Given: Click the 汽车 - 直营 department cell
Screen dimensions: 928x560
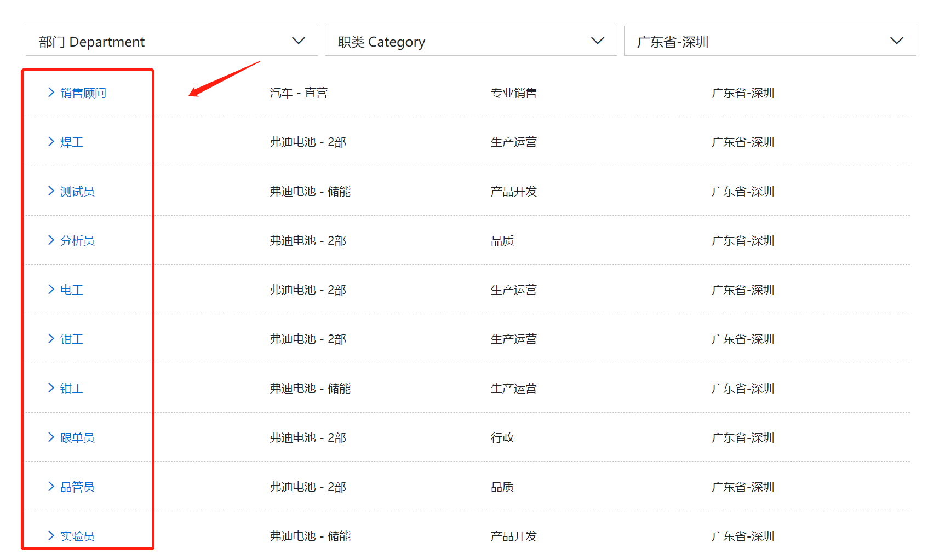Looking at the screenshot, I should point(299,93).
